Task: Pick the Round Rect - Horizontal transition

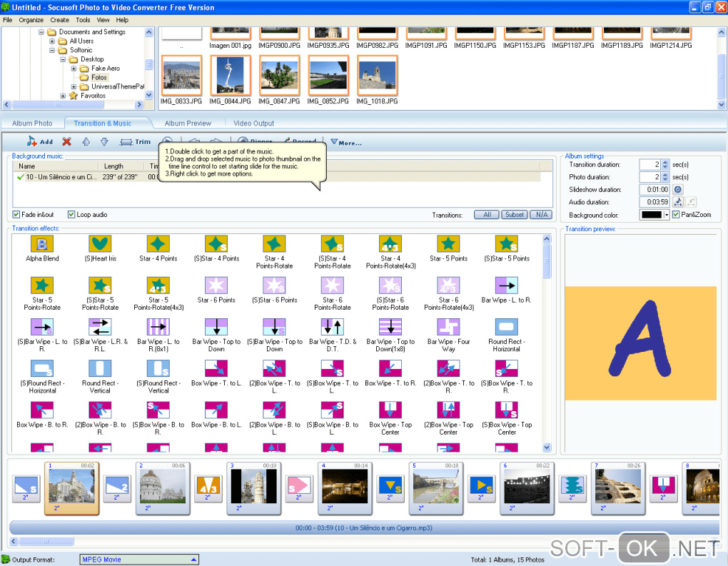Action: coord(507,327)
